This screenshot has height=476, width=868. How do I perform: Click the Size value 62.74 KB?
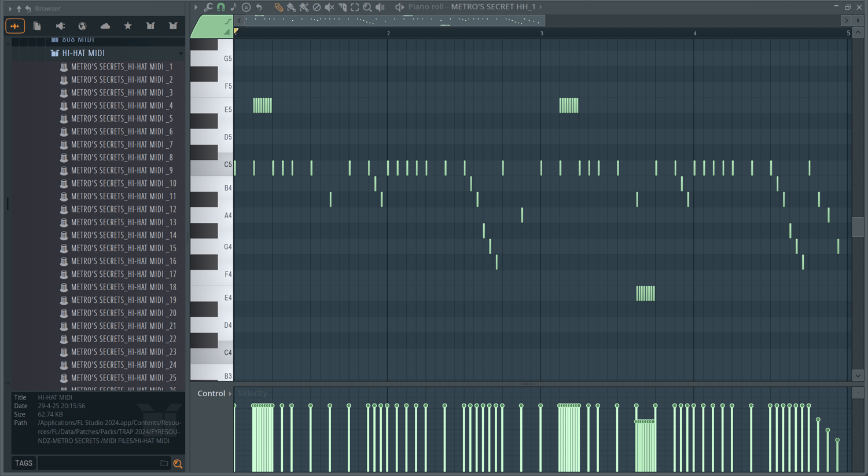point(50,415)
